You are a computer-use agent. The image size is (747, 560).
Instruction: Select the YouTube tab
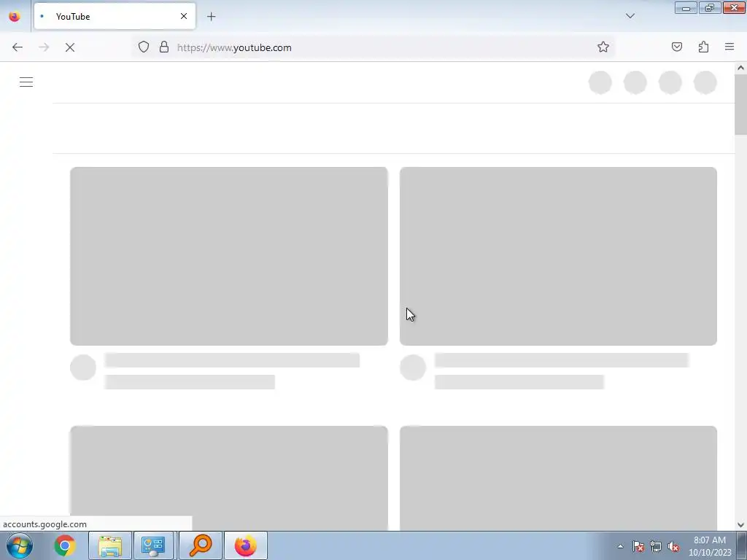115,16
